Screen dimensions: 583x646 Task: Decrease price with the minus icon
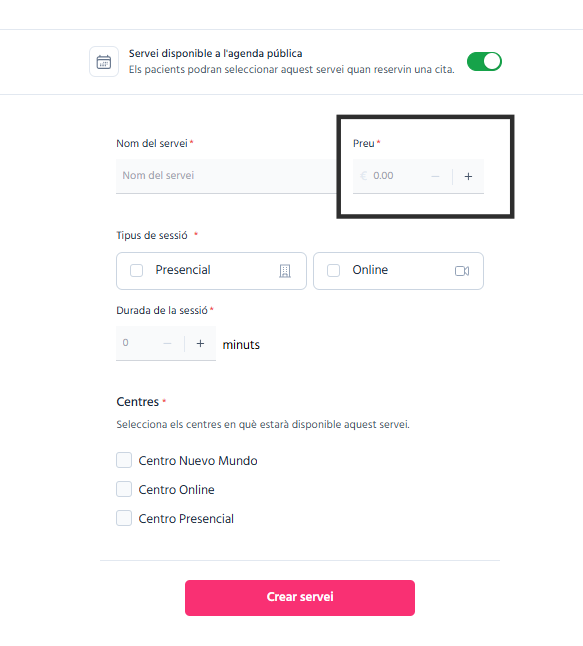[x=435, y=177]
